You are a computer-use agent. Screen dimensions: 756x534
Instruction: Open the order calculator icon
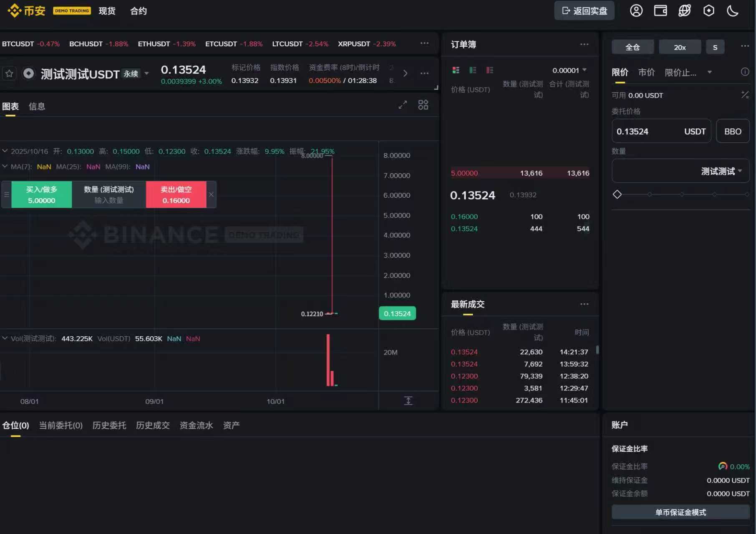(x=745, y=95)
